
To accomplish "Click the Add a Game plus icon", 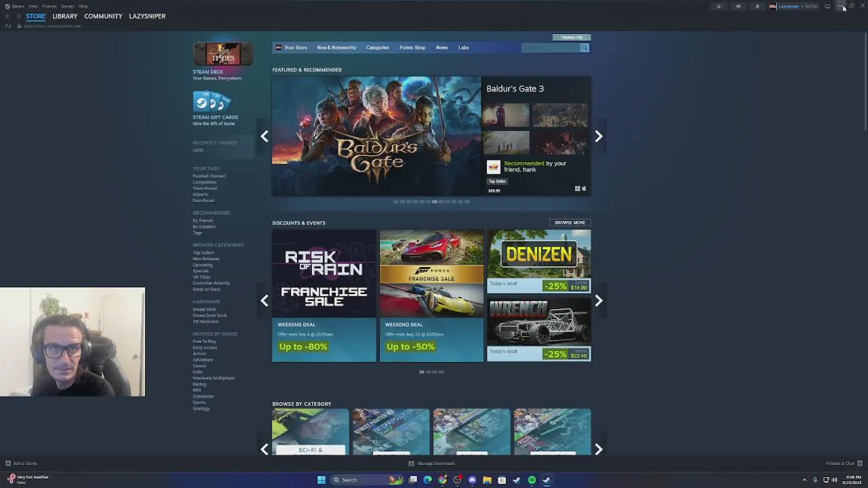I will 8,464.
